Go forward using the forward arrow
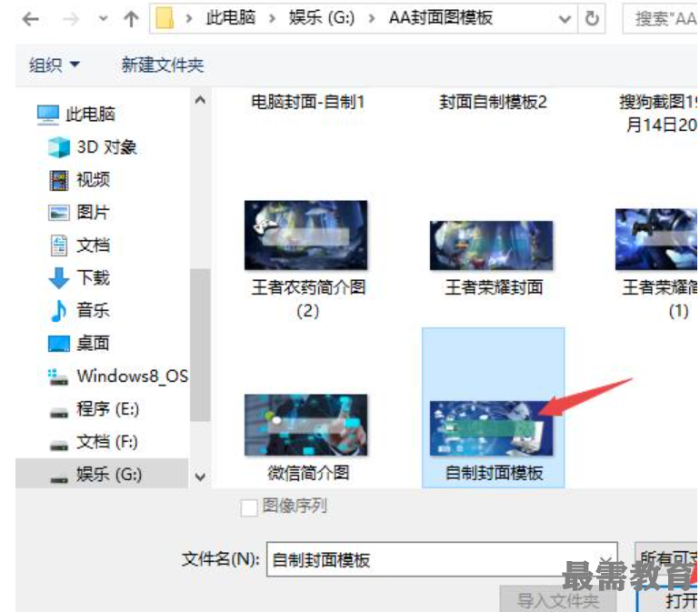Screen dimensions: 700x612 click(x=70, y=19)
